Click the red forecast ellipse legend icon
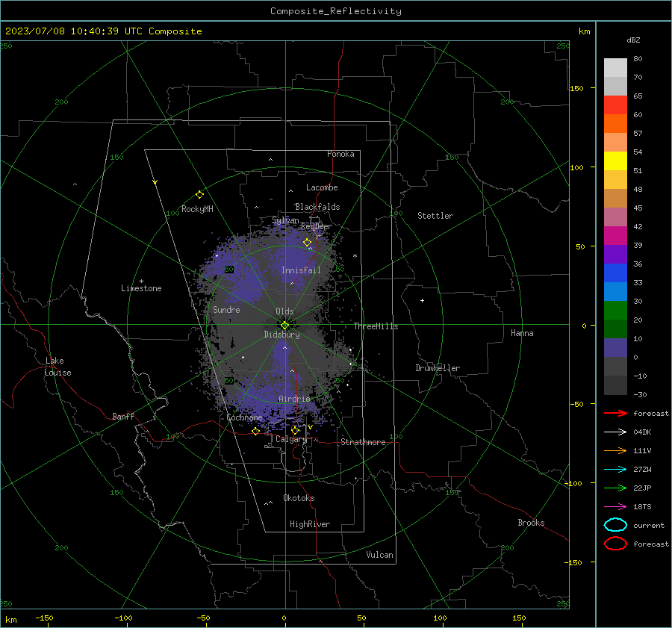This screenshot has height=628, width=672. tap(615, 544)
